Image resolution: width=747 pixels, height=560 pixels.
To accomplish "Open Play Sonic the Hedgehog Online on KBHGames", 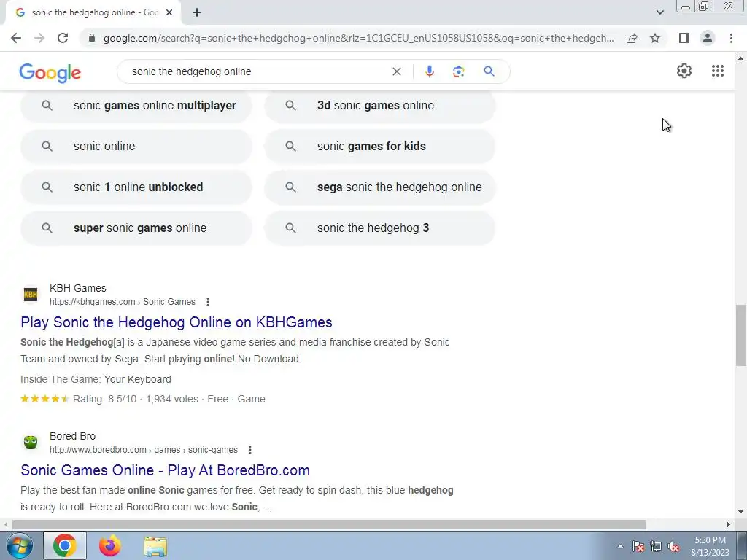I will (x=177, y=322).
